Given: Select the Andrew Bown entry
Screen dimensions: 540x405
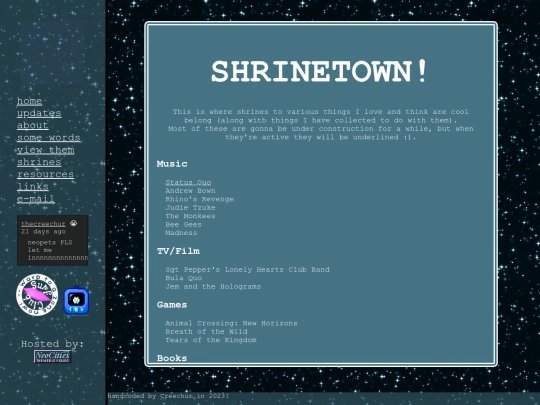Looking at the screenshot, I should [x=190, y=190].
